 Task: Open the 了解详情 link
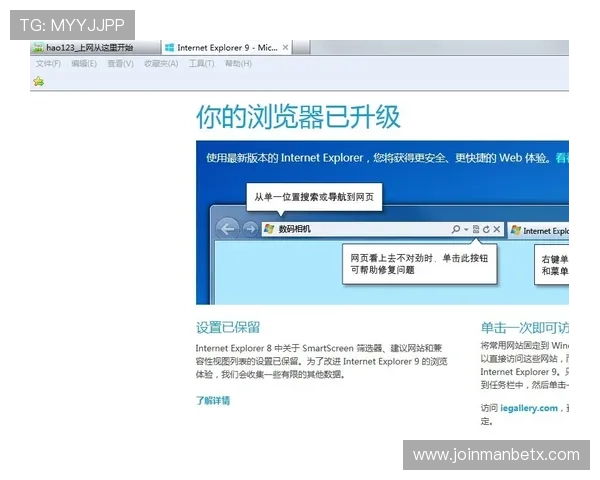click(x=213, y=401)
